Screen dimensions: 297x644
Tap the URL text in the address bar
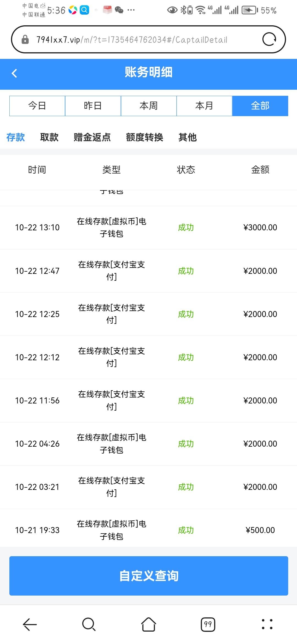point(132,40)
